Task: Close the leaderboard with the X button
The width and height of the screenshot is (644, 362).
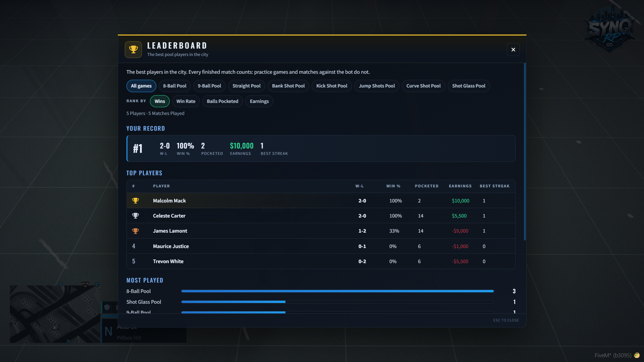Action: (x=513, y=50)
